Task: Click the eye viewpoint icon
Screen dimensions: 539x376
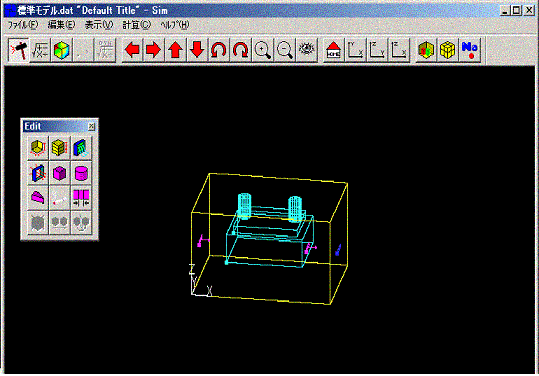Action: [306, 50]
